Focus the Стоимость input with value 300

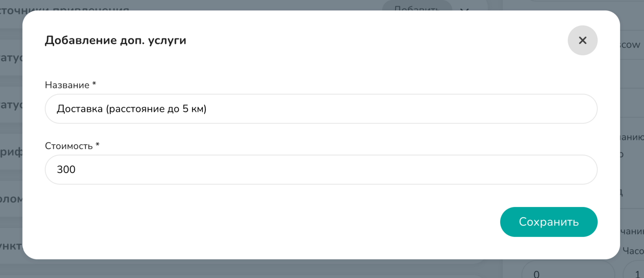pyautogui.click(x=321, y=169)
